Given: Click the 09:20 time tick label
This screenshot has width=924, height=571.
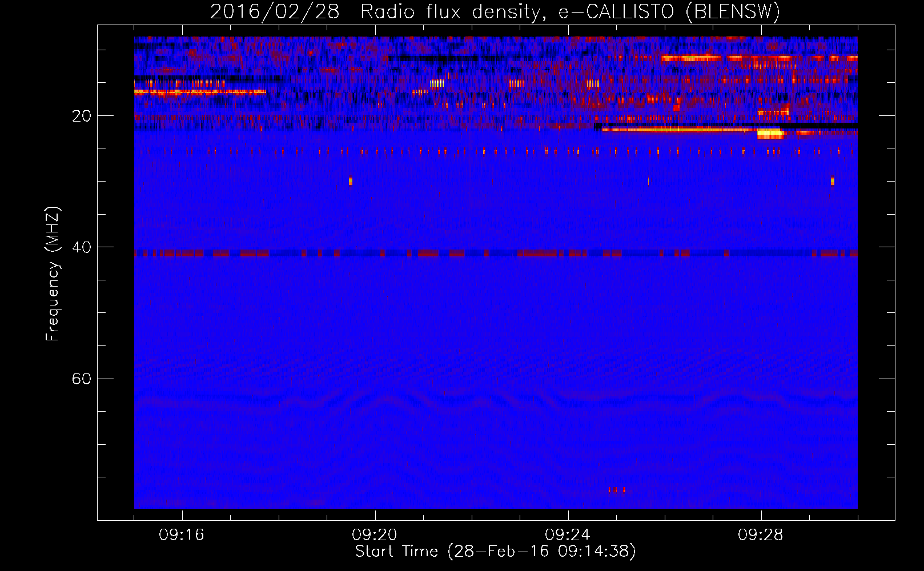Looking at the screenshot, I should pos(375,535).
